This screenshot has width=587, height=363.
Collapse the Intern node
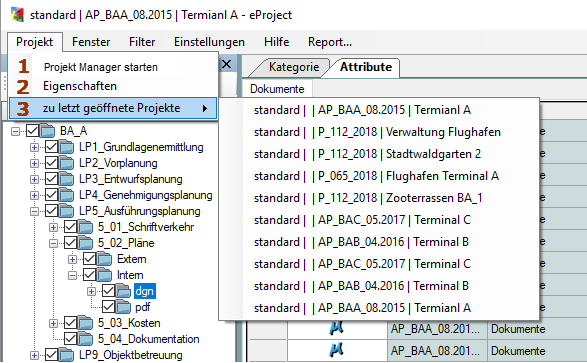(x=73, y=275)
